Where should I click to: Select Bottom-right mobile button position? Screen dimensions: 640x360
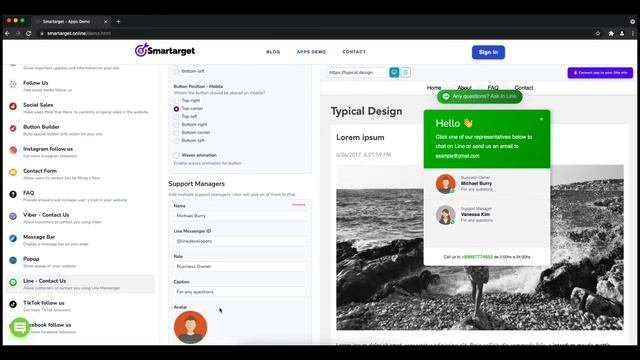point(176,125)
